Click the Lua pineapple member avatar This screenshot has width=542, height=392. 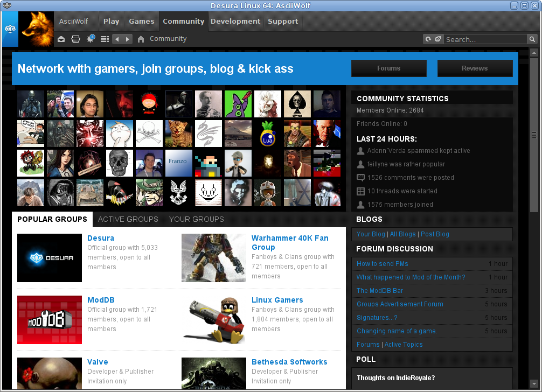[268, 134]
